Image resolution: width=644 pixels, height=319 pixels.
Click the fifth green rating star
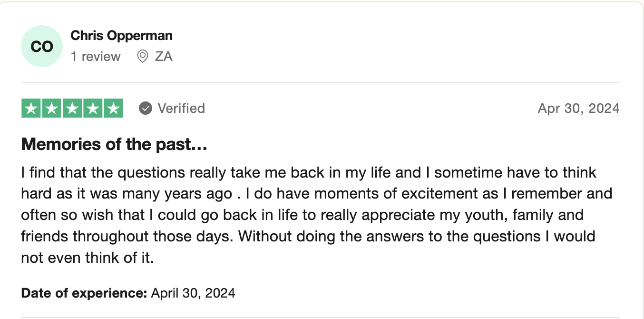click(x=113, y=109)
